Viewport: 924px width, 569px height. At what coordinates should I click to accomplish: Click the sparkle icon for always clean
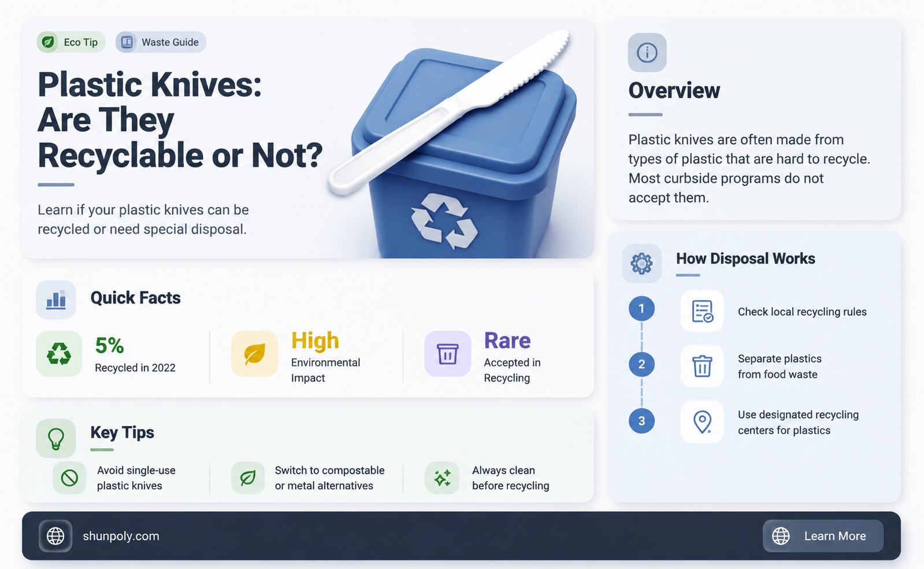(442, 478)
